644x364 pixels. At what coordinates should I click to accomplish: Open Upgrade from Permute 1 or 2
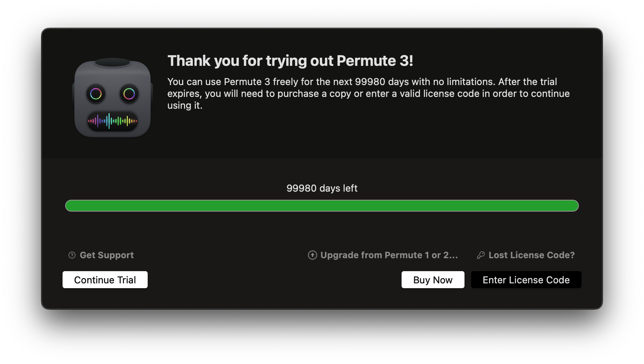pos(389,255)
